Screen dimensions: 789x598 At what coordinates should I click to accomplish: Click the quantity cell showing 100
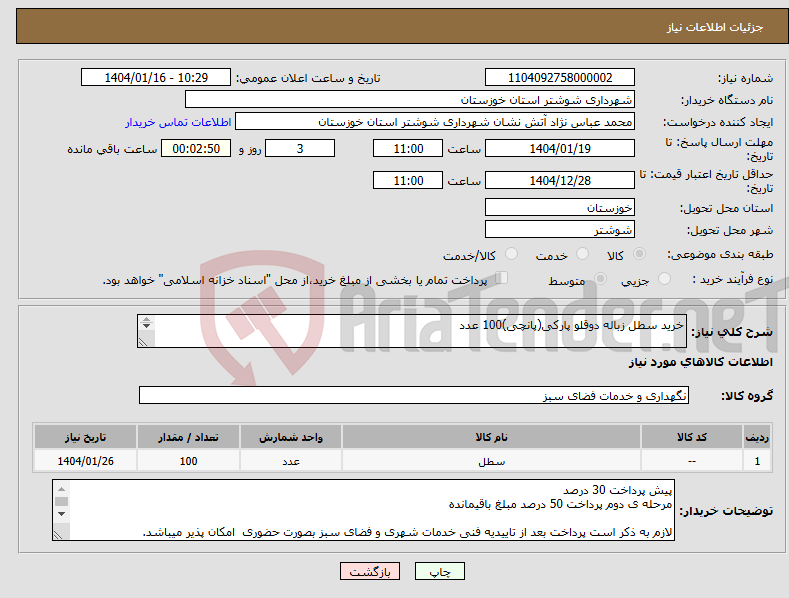click(188, 461)
